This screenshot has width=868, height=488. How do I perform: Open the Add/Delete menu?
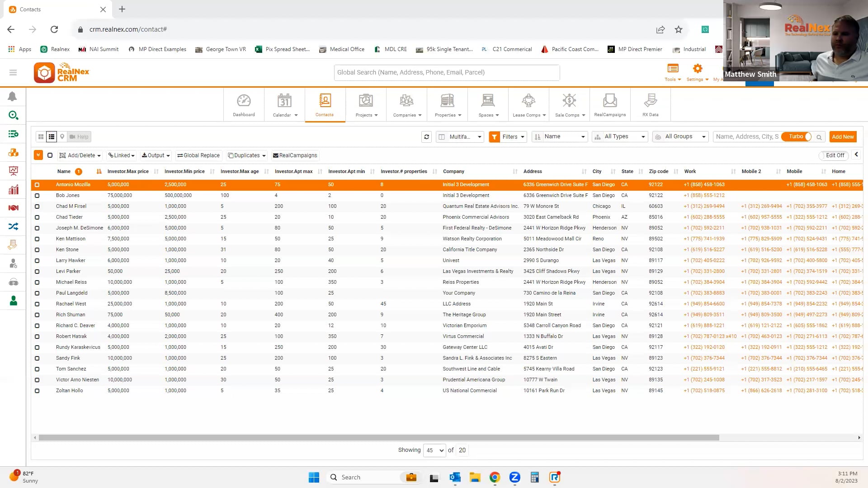(x=80, y=155)
